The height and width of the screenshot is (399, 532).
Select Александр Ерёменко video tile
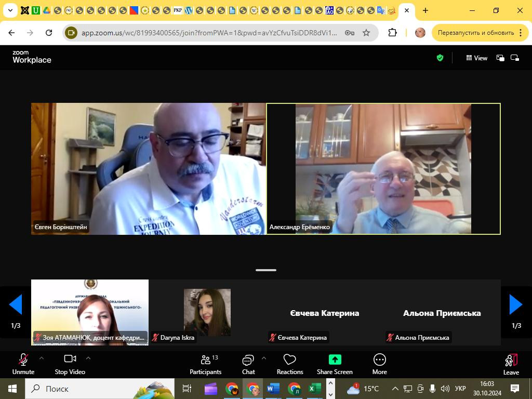[x=383, y=169]
